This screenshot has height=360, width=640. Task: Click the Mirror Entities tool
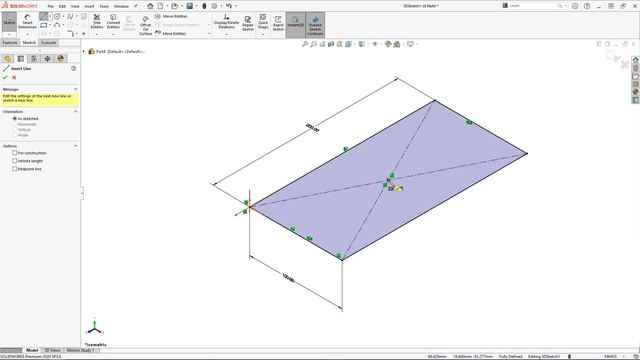(x=171, y=16)
